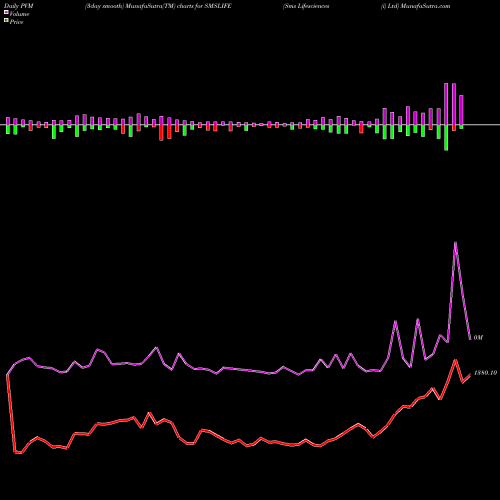Click the highest peak of the red price line
This screenshot has width=500, height=500.
point(455,360)
